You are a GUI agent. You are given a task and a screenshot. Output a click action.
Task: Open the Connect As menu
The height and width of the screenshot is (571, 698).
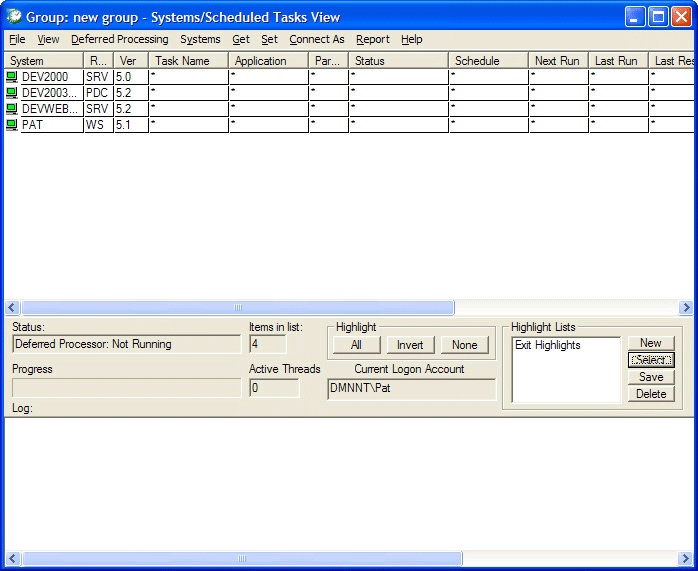click(317, 40)
